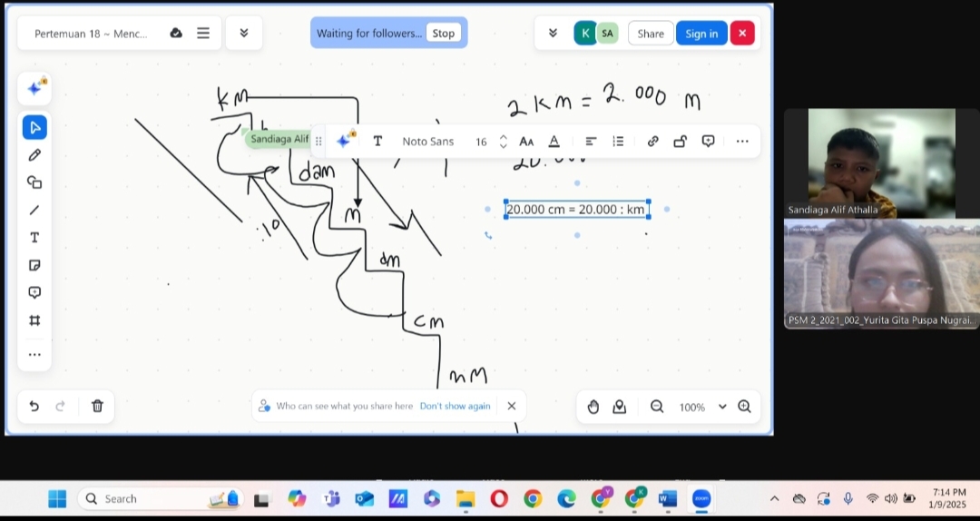Screen dimensions: 980x521
Task: Add a sticky note
Action: click(x=34, y=265)
